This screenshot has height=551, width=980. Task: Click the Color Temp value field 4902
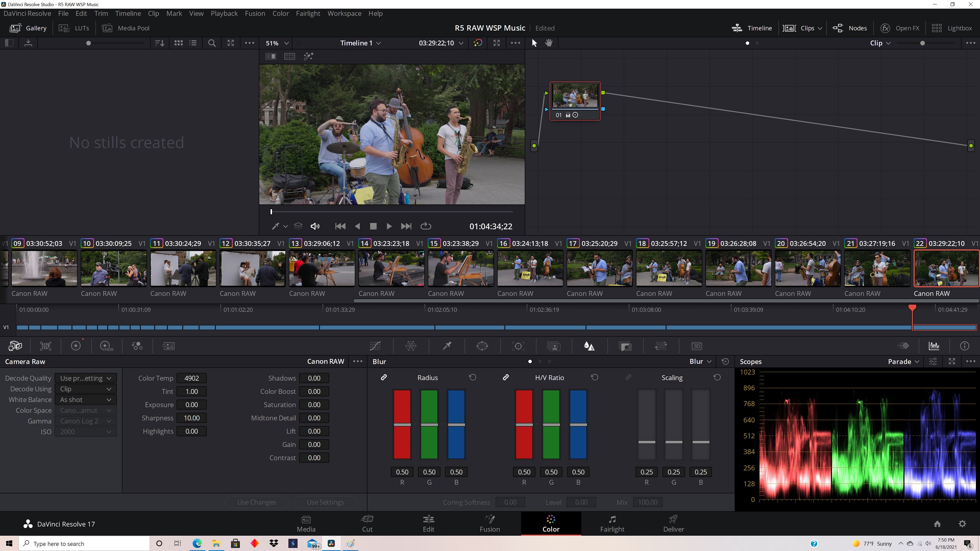click(x=192, y=378)
